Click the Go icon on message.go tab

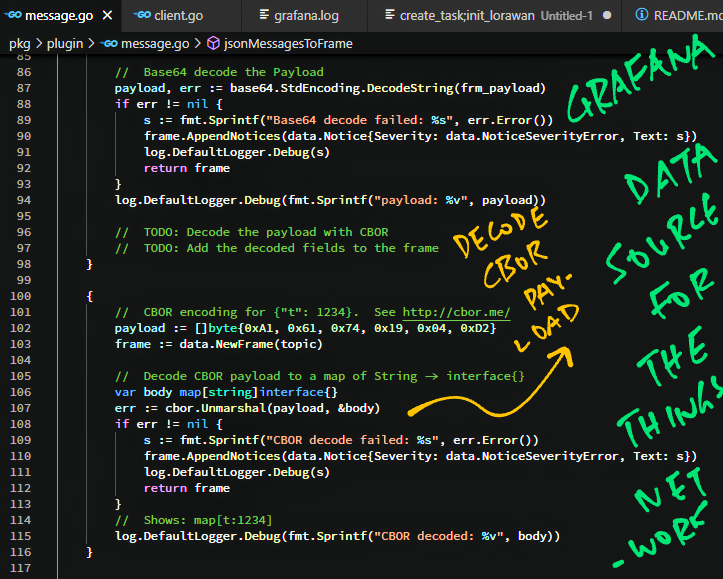(12, 16)
